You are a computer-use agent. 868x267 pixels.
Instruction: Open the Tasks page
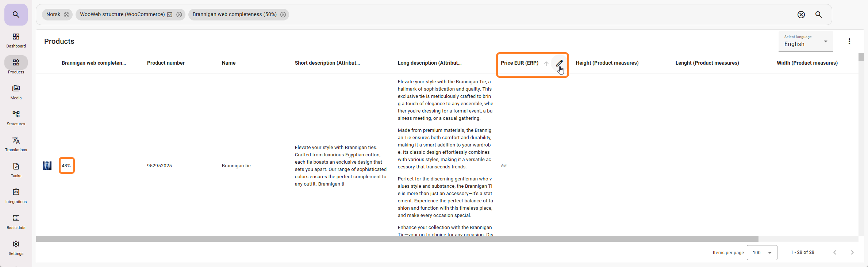coord(16,170)
